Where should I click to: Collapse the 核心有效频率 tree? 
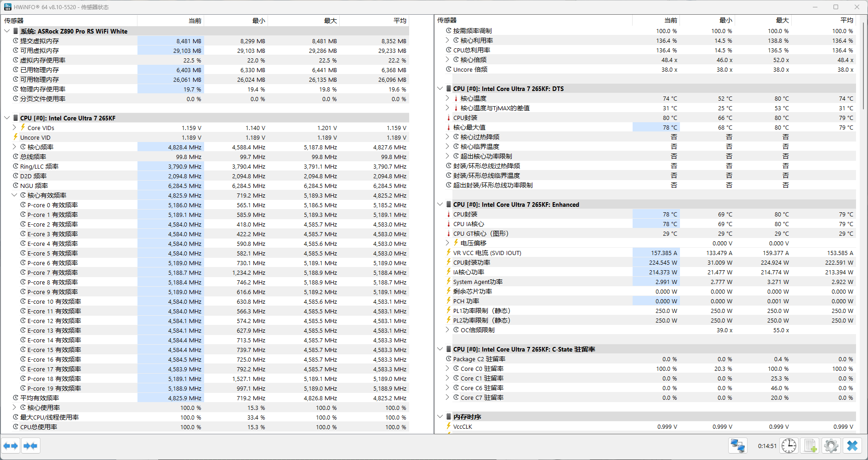point(14,195)
